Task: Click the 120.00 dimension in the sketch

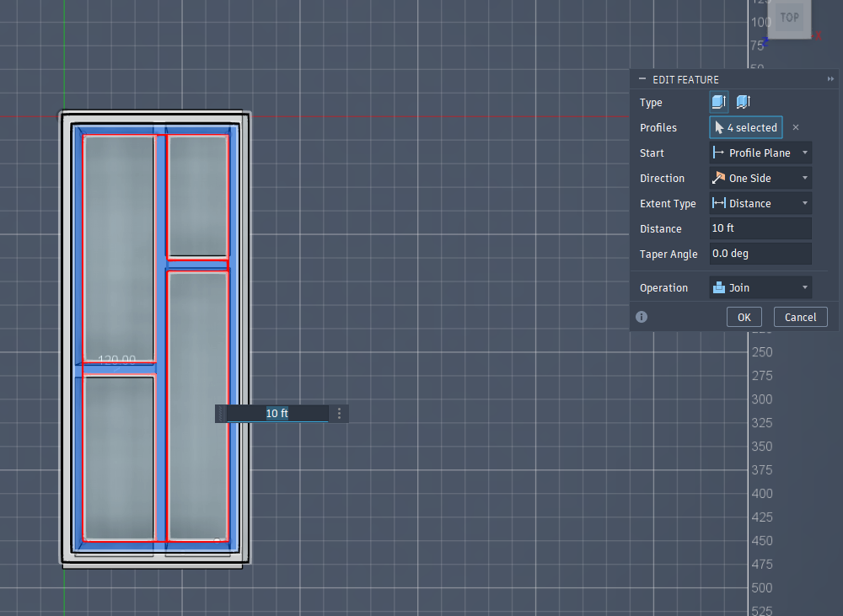Action: pos(116,360)
